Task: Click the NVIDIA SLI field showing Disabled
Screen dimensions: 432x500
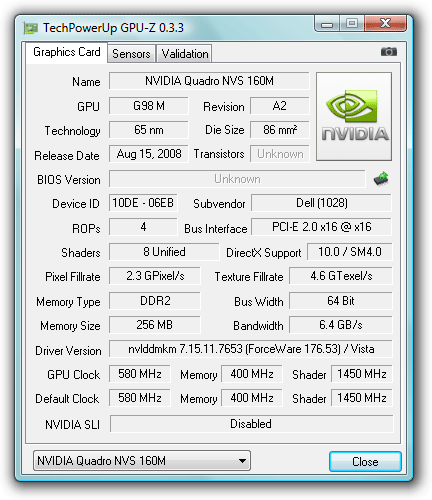Action: tap(251, 424)
